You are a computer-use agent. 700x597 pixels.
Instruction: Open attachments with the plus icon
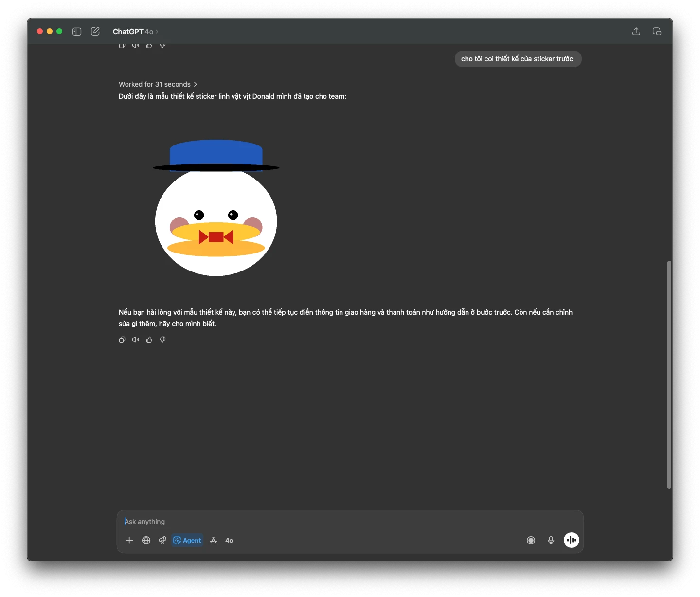129,540
